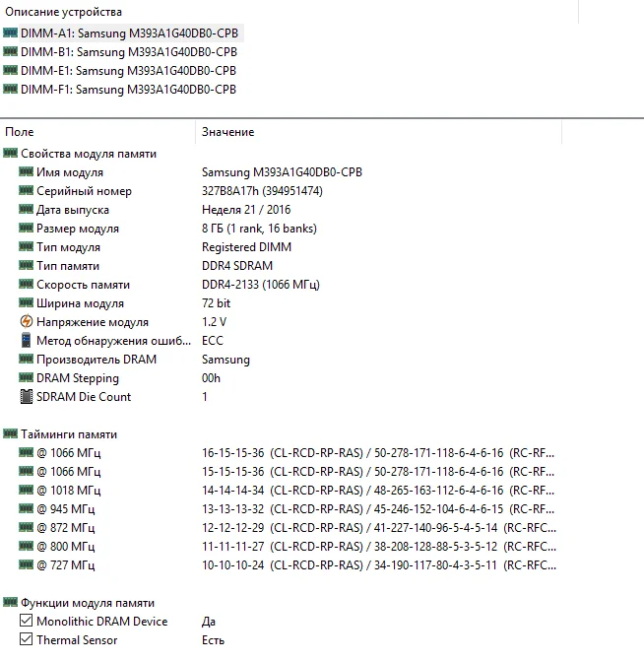Screen dimensions: 644x661
Task: Click memory chip icon next to DIMM-F1
Action: pyautogui.click(x=10, y=89)
